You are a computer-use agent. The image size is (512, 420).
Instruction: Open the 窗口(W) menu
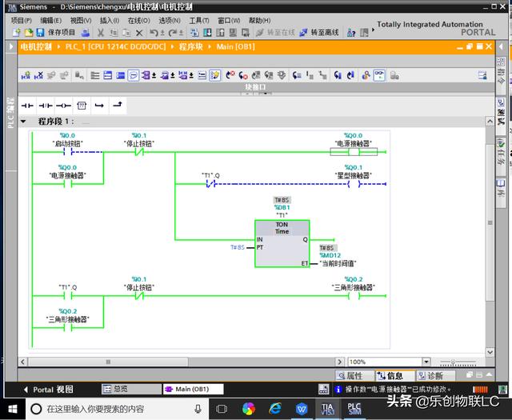click(229, 21)
